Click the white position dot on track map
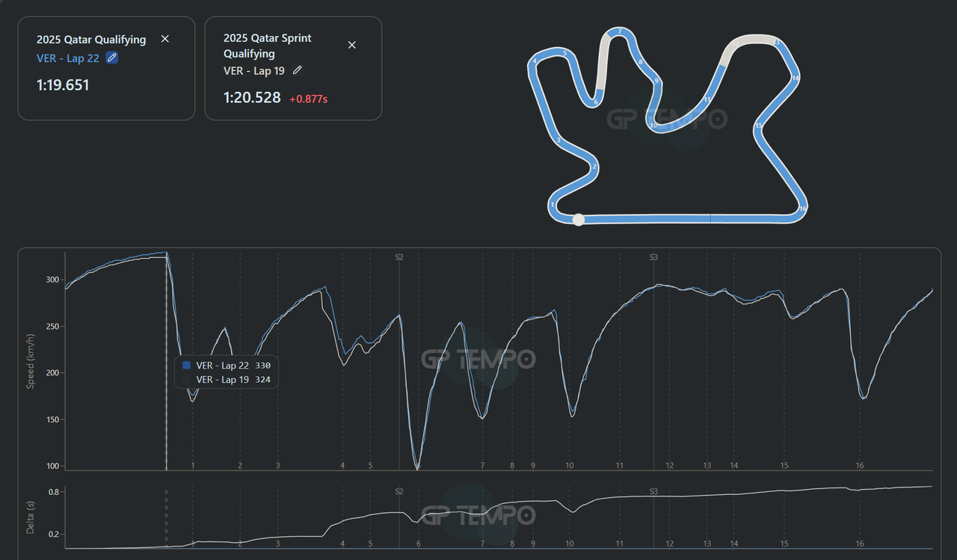Screen dimensions: 957x560 (578, 219)
